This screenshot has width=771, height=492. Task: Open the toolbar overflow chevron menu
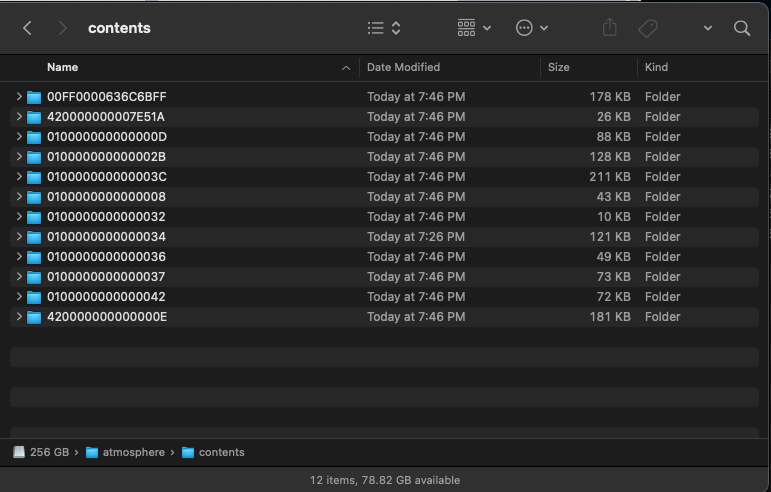click(708, 28)
